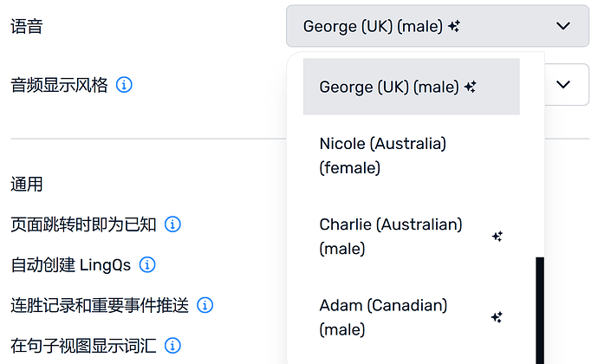Screen dimensions: 598x364
Task: Click sparkle icon in George (UK) list option
Action: [x=470, y=87]
